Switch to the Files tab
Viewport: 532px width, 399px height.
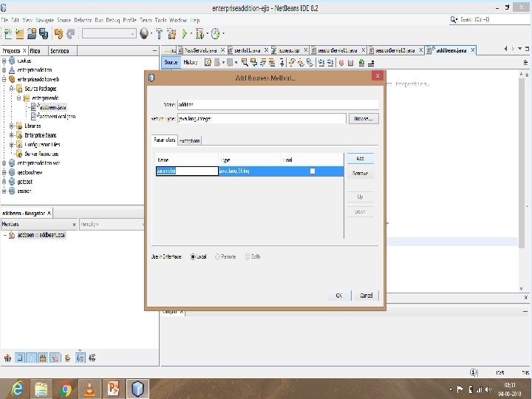pos(38,51)
